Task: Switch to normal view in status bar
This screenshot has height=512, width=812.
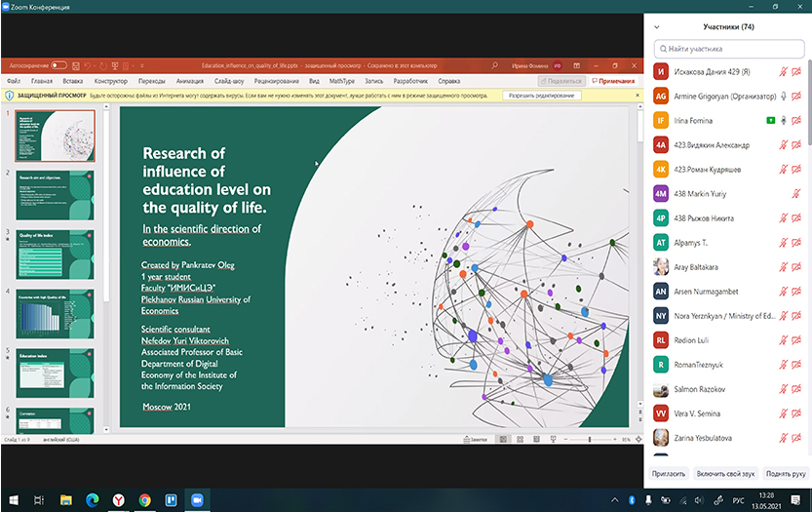Action: point(503,440)
